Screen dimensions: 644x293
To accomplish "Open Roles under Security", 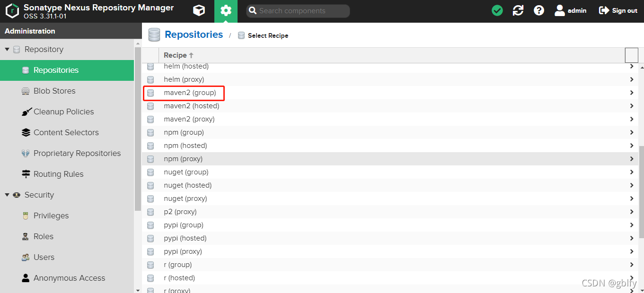I will coord(44,236).
